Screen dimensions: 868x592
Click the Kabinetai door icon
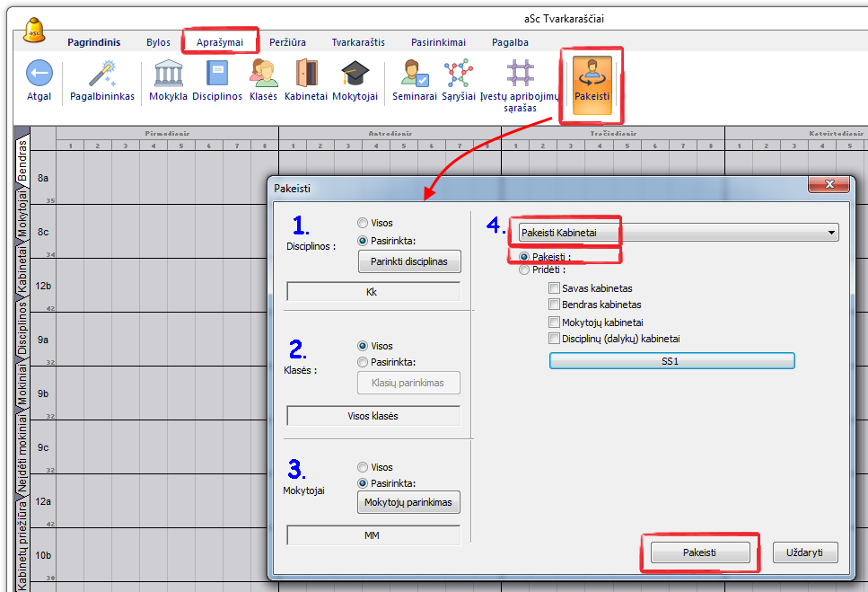pos(306,74)
